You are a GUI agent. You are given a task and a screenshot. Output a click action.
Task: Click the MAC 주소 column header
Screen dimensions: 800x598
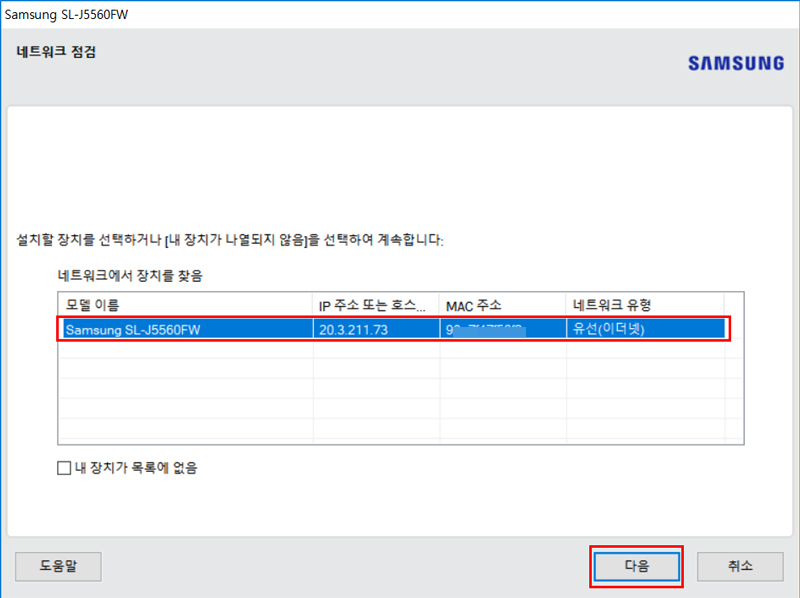(x=503, y=305)
